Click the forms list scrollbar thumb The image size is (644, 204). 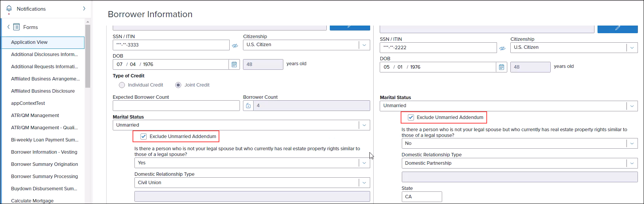[x=88, y=56]
